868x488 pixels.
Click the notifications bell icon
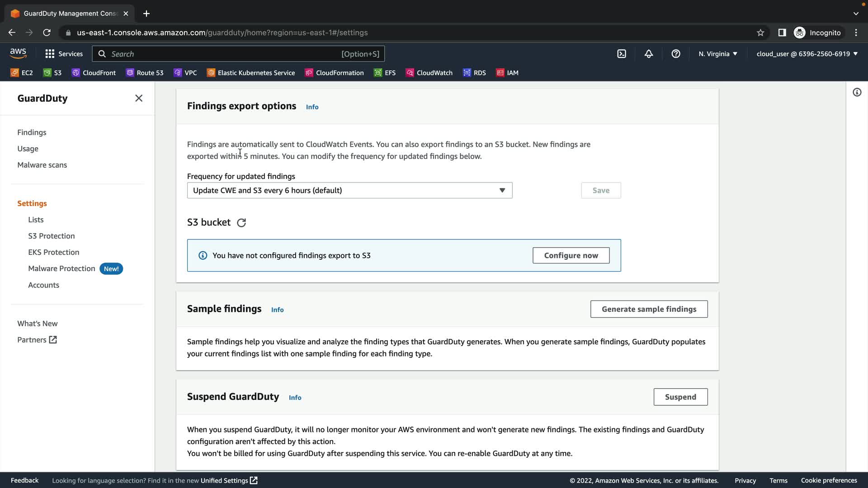coord(649,54)
